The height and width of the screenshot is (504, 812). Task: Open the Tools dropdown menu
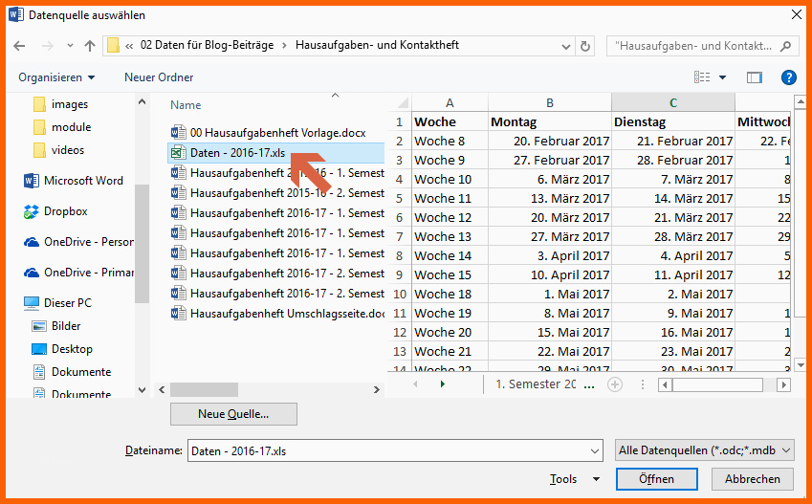tap(575, 479)
